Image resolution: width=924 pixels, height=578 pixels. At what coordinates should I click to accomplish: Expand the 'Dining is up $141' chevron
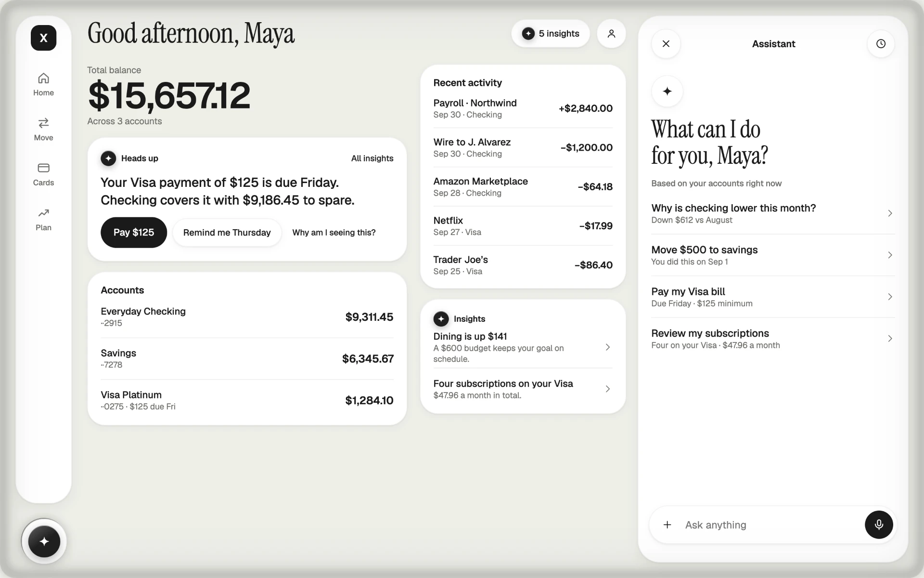607,347
